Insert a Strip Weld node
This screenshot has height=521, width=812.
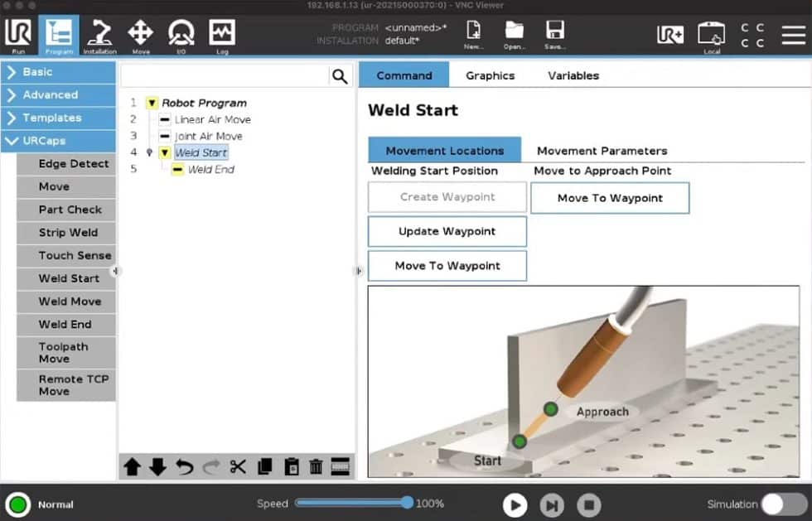66,233
